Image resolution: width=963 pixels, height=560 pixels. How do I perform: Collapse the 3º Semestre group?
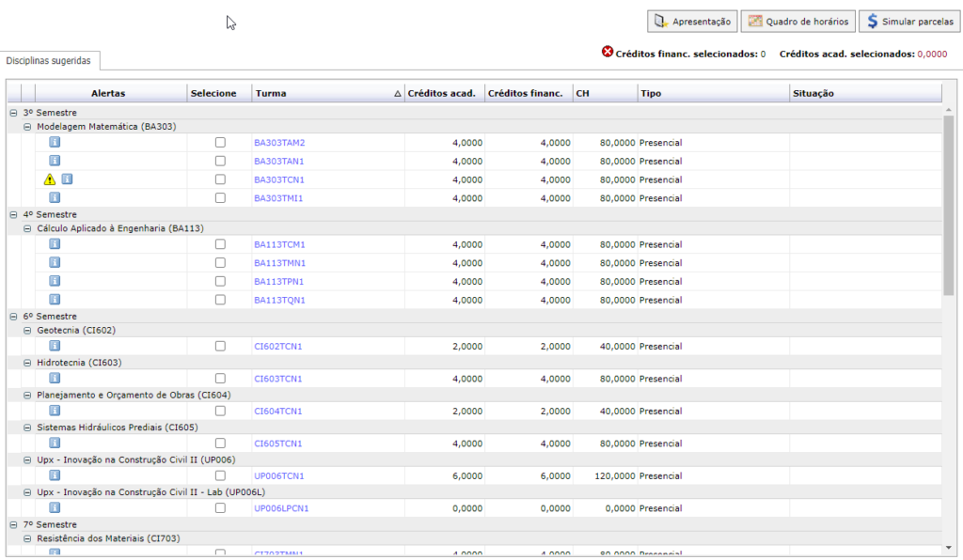[13, 113]
